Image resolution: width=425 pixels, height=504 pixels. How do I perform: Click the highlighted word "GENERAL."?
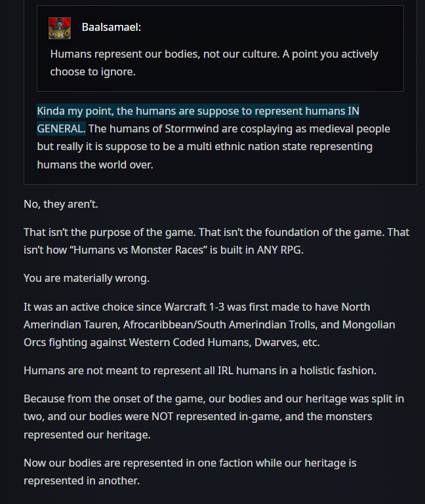pyautogui.click(x=61, y=128)
